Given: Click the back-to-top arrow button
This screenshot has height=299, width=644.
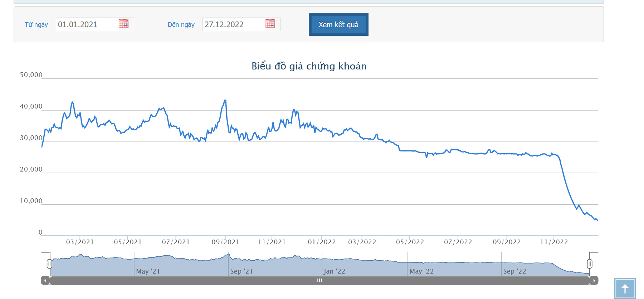Looking at the screenshot, I should (x=625, y=288).
